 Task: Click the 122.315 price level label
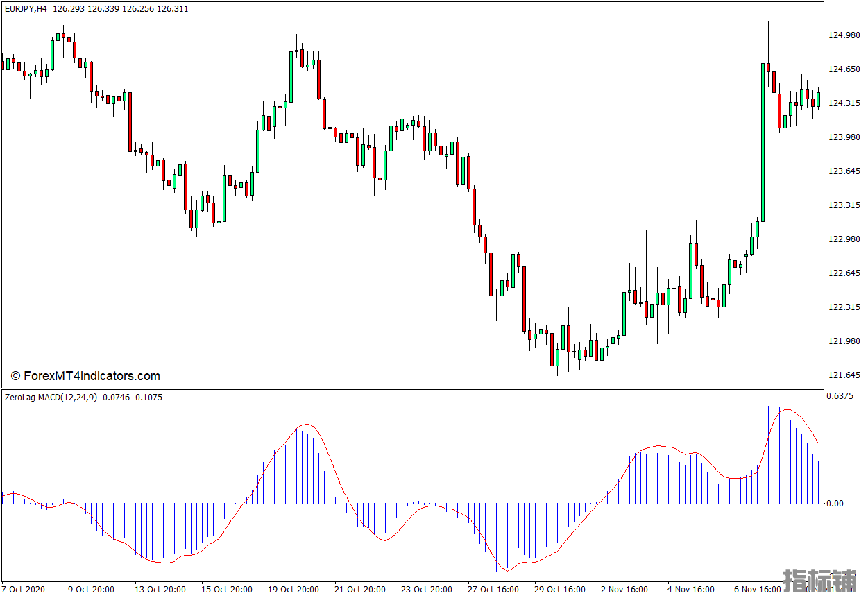tap(844, 307)
